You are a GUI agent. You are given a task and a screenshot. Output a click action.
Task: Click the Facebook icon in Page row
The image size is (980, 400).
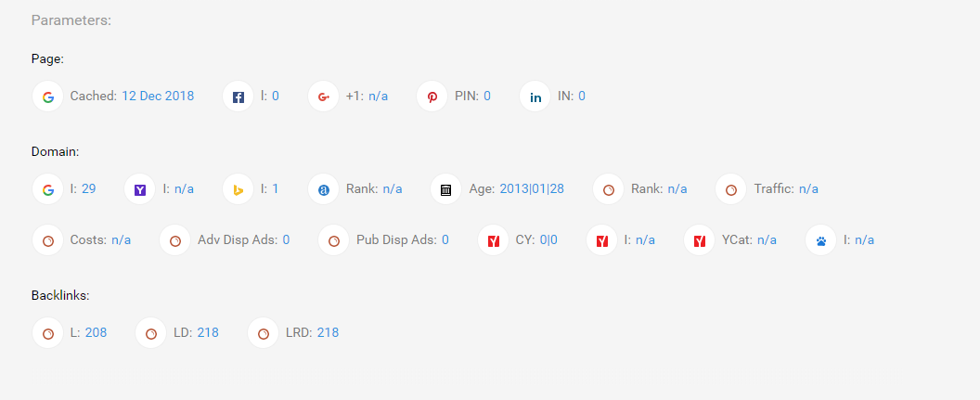pos(239,97)
